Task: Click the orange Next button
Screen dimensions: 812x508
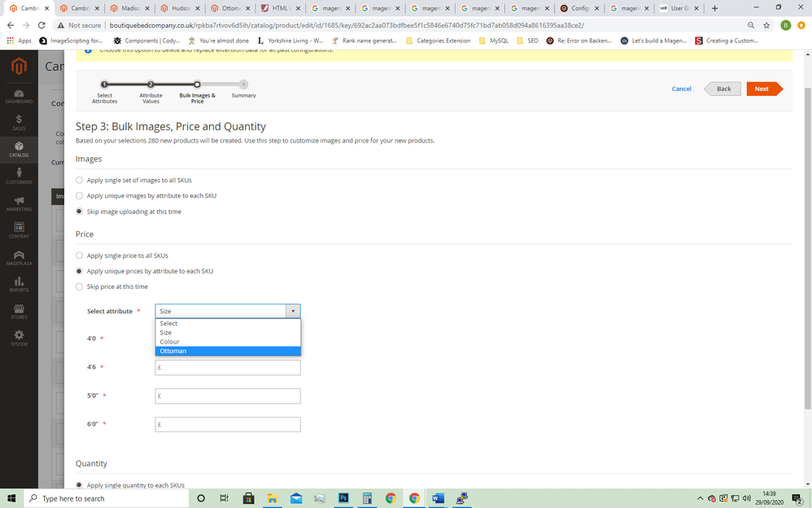Action: click(762, 89)
